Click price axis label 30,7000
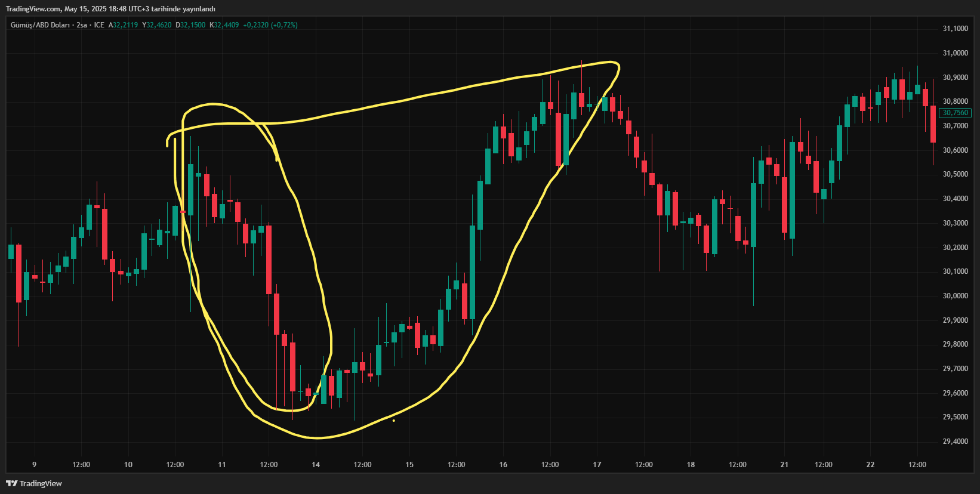This screenshot has width=980, height=494. (x=956, y=126)
